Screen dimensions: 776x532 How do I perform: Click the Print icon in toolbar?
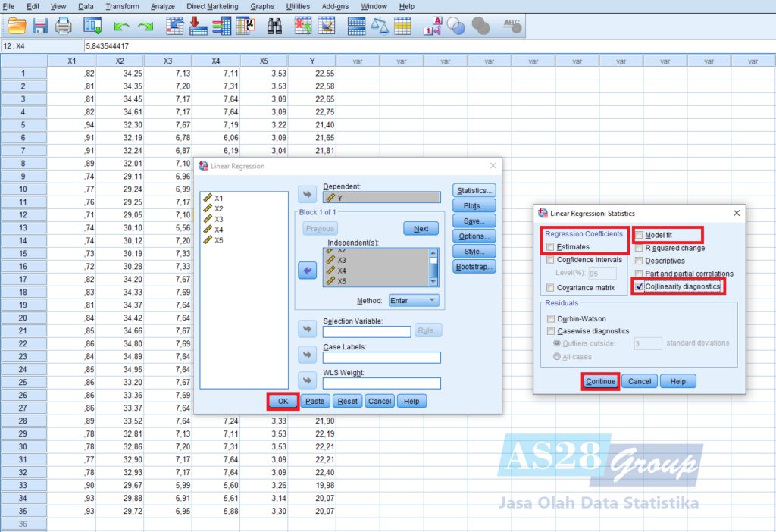(64, 26)
